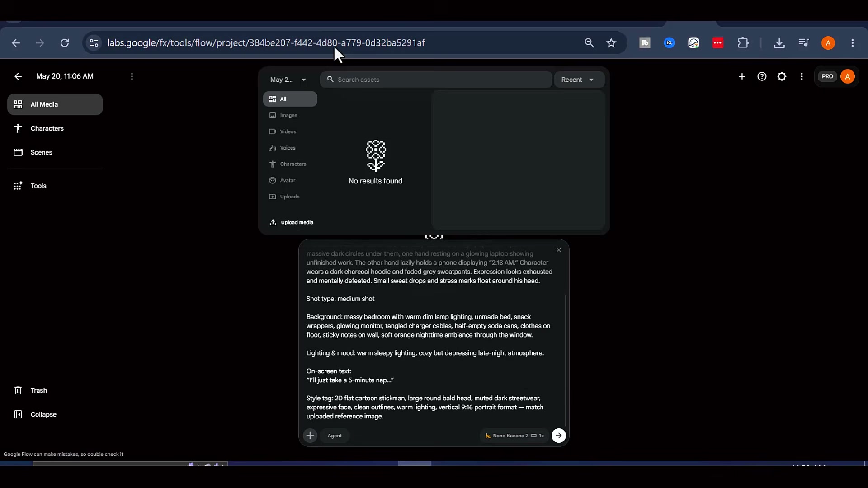Filter assets by Images
Screen dimensions: 868x488
290,115
